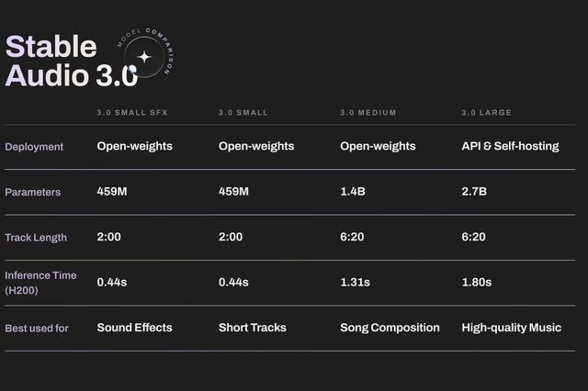Screen dimensions: 588x391
Task: Click the Parameters row label
Action: point(33,192)
